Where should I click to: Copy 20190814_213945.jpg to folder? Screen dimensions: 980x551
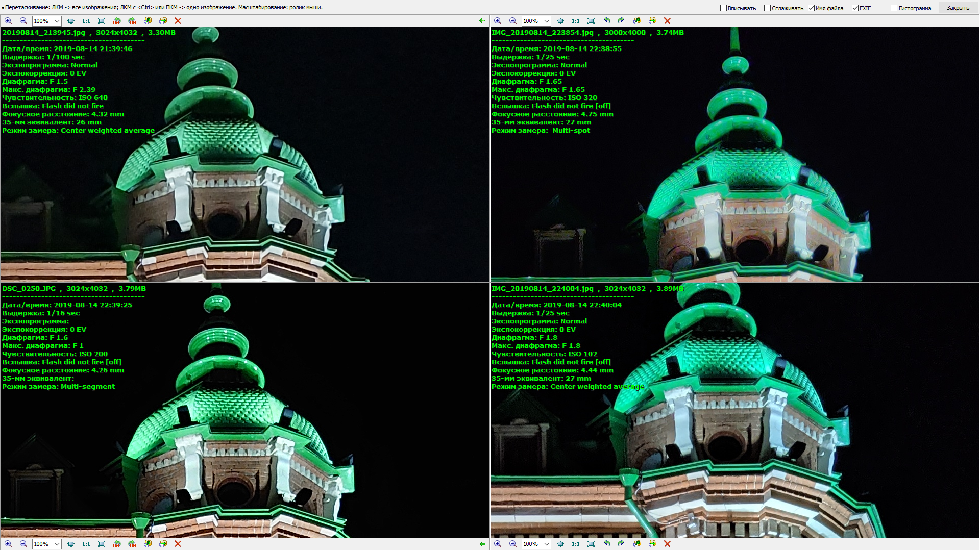tap(148, 21)
